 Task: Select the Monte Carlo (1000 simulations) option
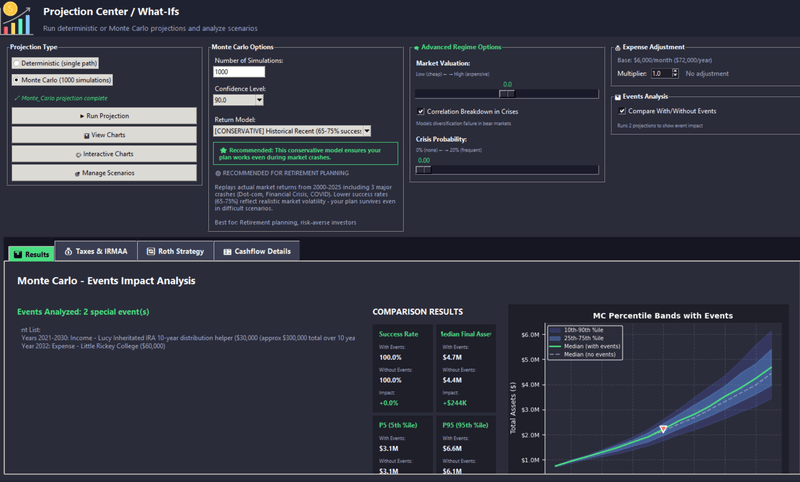click(x=17, y=80)
